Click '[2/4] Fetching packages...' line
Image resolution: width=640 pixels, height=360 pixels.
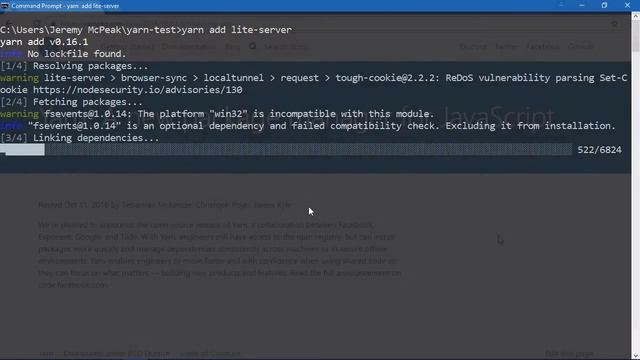coord(71,102)
